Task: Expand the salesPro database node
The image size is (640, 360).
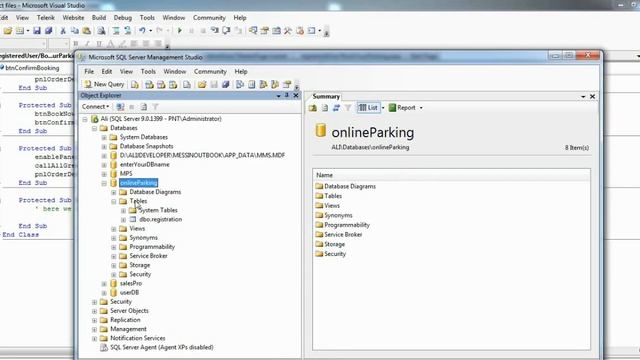Action: [104, 284]
